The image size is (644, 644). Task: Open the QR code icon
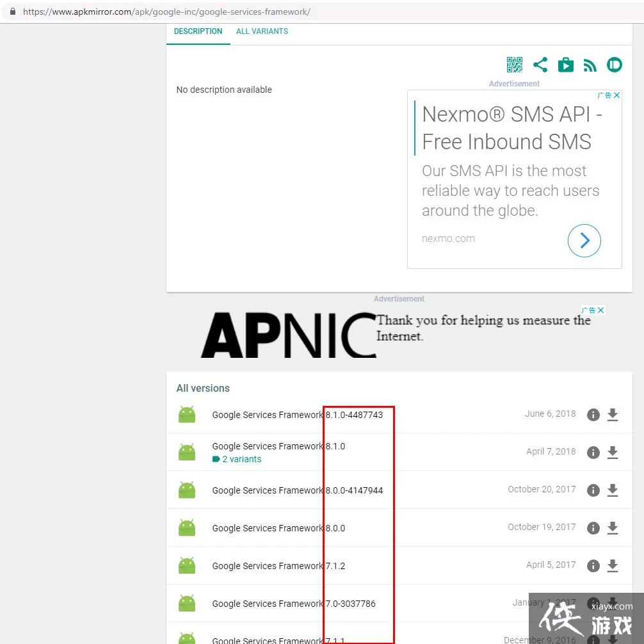pos(514,65)
